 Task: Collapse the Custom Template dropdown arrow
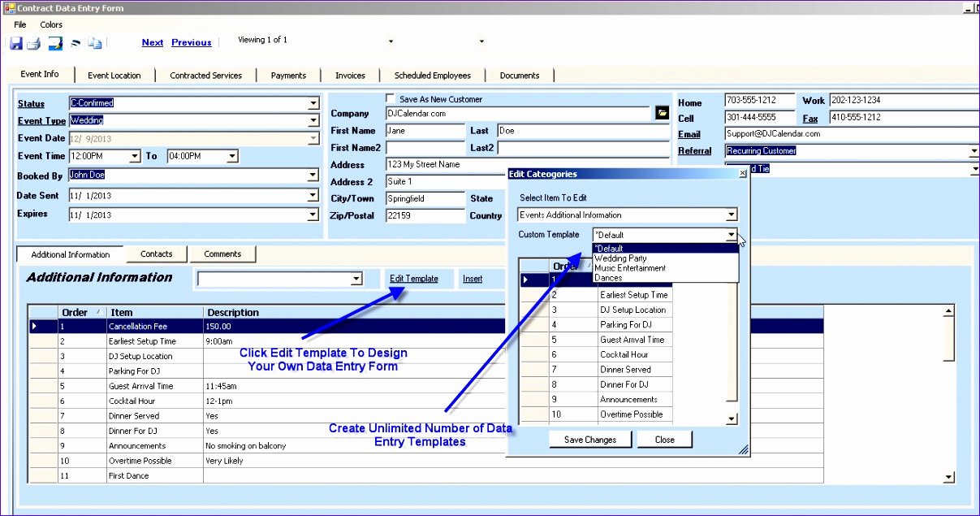[732, 235]
